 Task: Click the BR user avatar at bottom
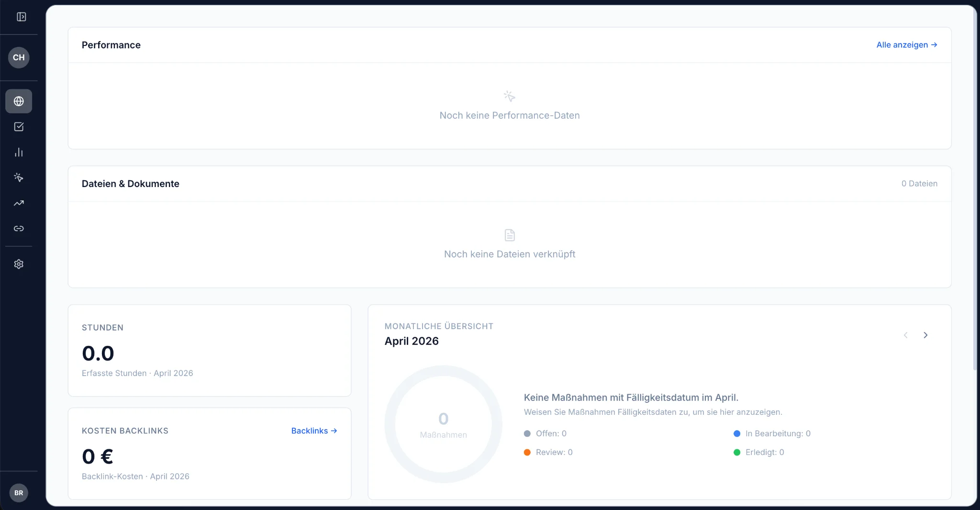click(x=19, y=492)
